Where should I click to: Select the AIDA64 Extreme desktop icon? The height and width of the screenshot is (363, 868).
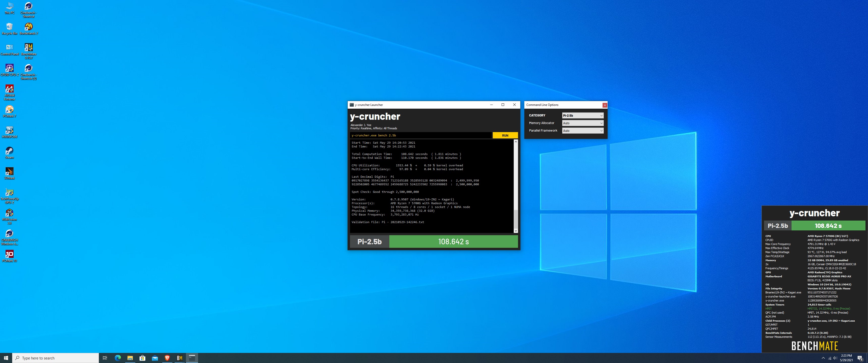(9, 93)
